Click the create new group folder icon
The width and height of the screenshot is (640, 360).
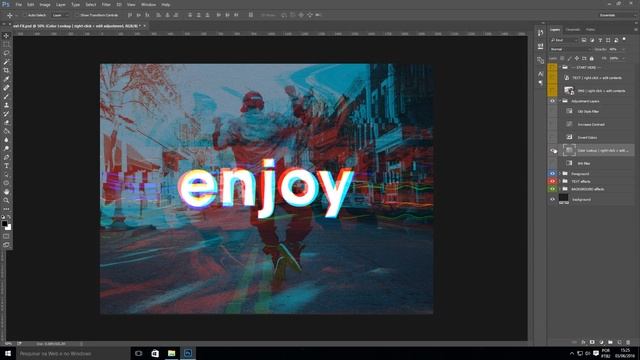[610, 342]
